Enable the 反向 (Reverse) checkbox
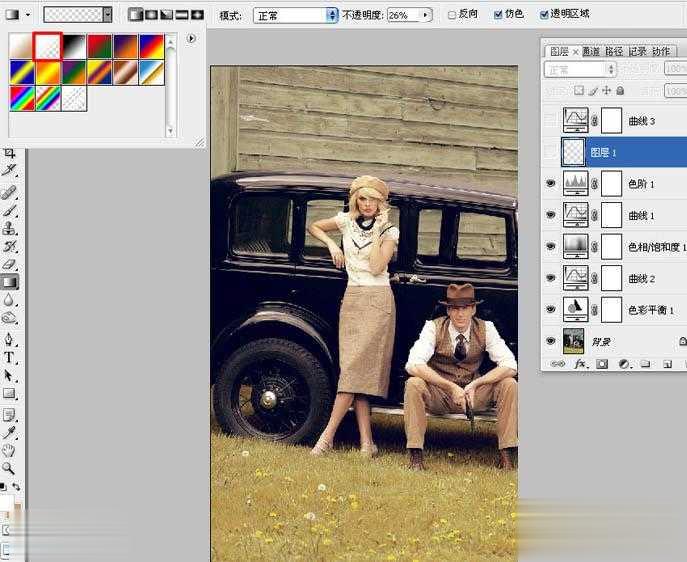 click(x=453, y=15)
